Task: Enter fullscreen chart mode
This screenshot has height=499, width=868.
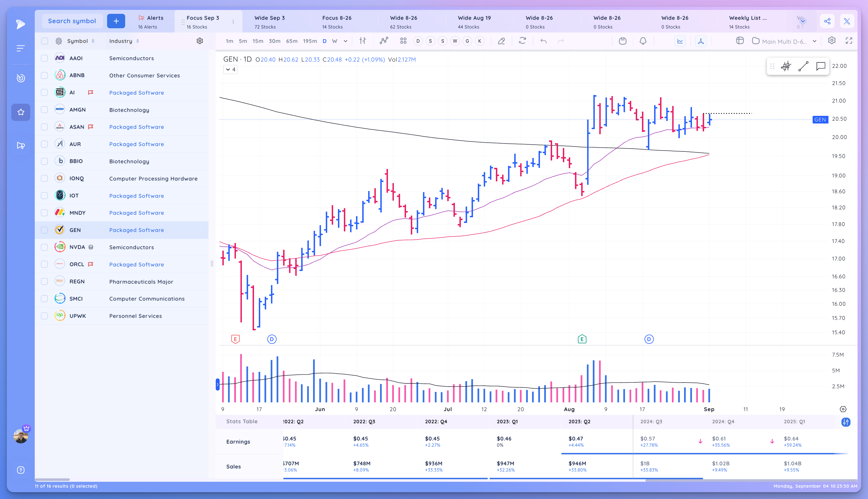Action: pyautogui.click(x=849, y=40)
